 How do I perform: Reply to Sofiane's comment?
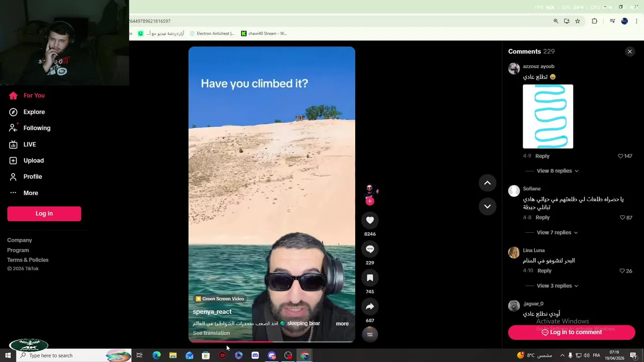542,218
